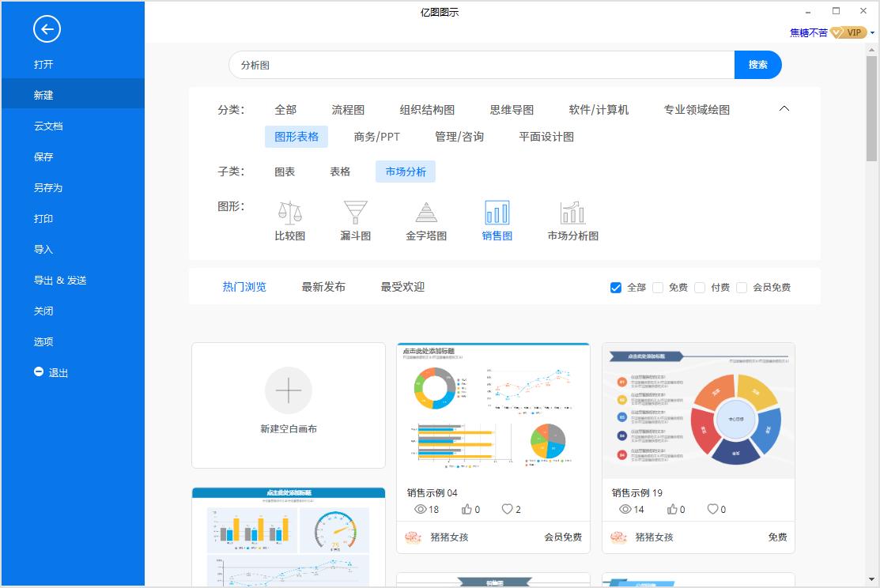Collapse the category panel with the chevron
The image size is (880, 588).
click(784, 108)
